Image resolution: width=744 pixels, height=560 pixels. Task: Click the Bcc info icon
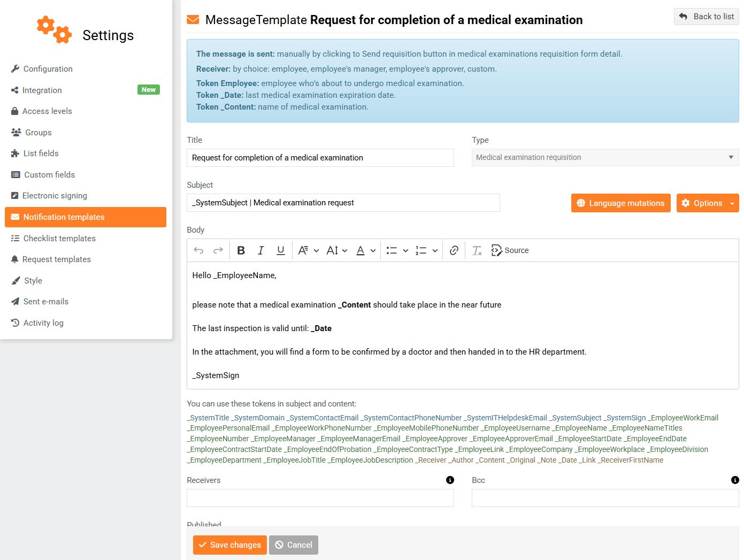pyautogui.click(x=735, y=480)
